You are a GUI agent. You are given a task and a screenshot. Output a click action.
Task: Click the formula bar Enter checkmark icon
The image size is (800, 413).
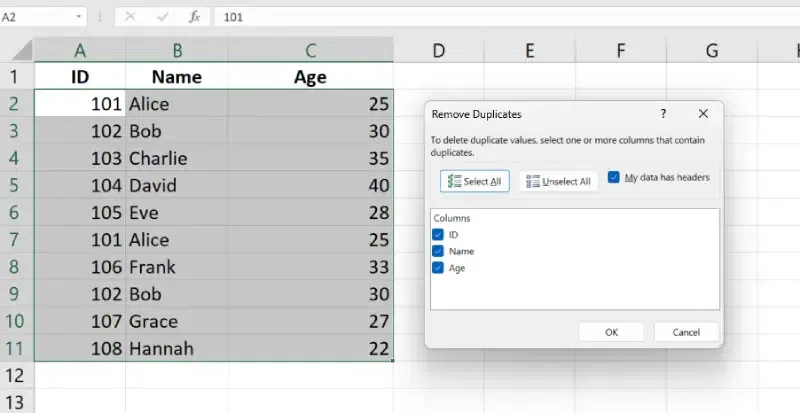[x=162, y=17]
